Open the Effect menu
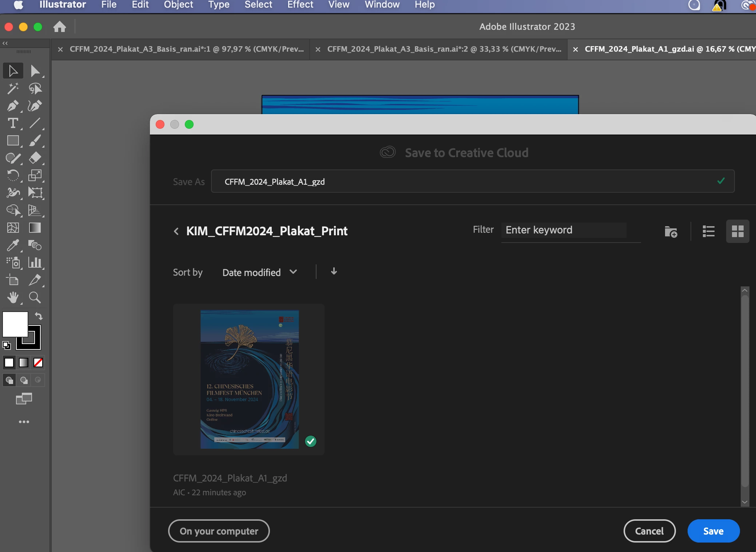The image size is (756, 552). pyautogui.click(x=300, y=5)
